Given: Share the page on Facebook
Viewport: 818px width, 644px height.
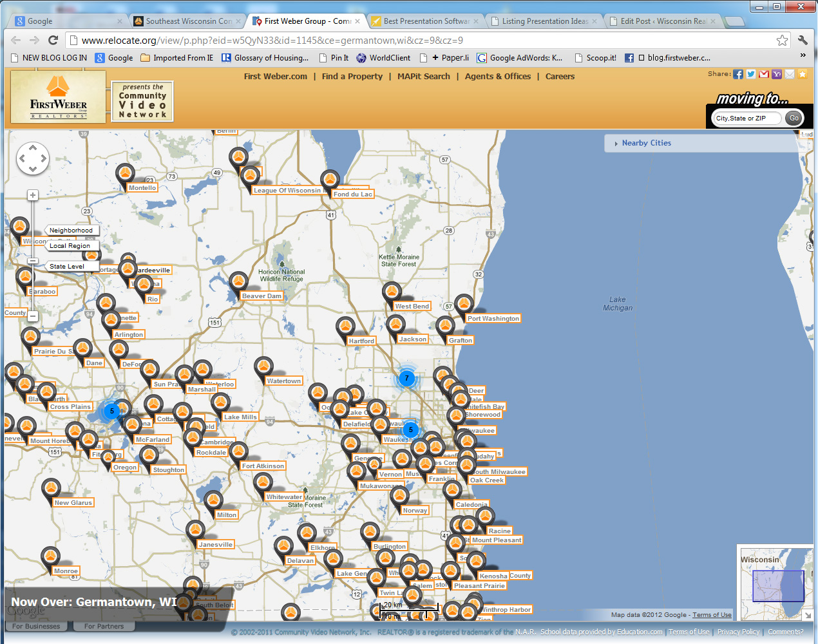Looking at the screenshot, I should click(738, 74).
